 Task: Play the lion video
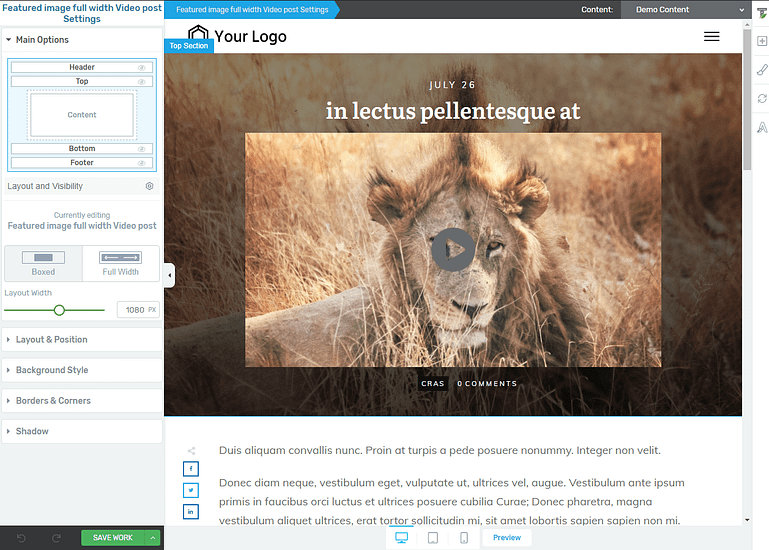click(x=453, y=250)
